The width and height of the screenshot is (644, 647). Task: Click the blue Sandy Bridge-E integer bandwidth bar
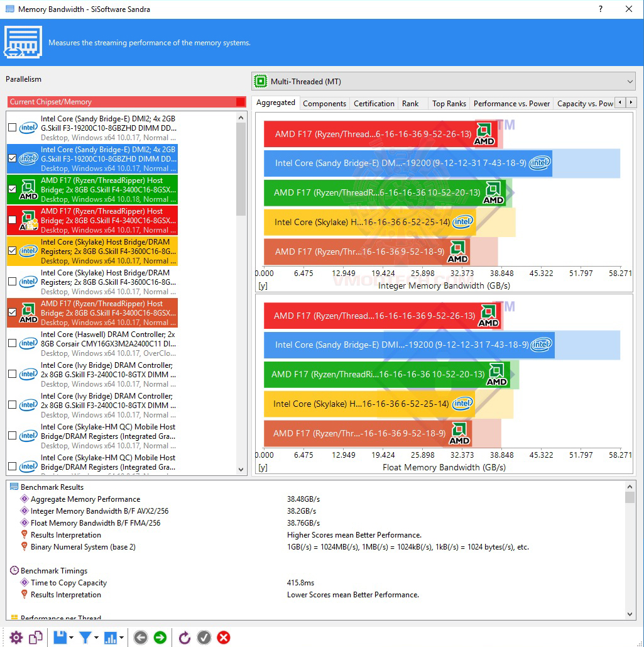tap(408, 163)
